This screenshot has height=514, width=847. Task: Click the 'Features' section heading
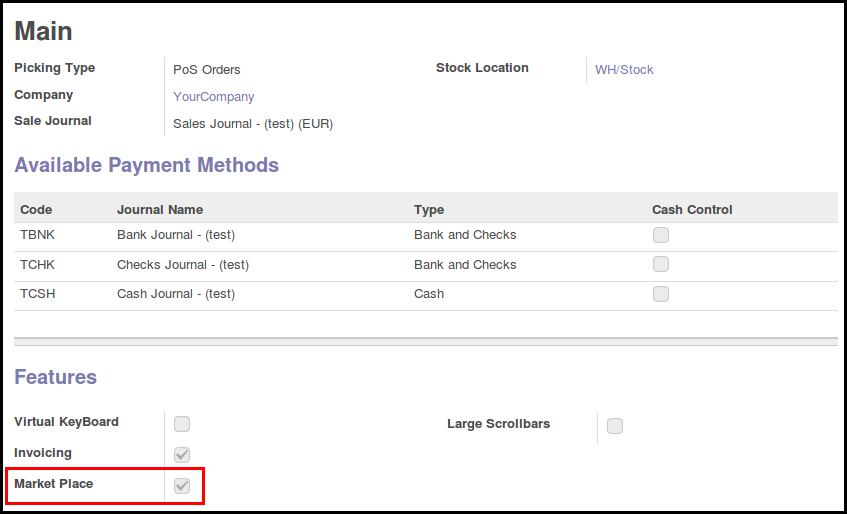click(x=56, y=377)
